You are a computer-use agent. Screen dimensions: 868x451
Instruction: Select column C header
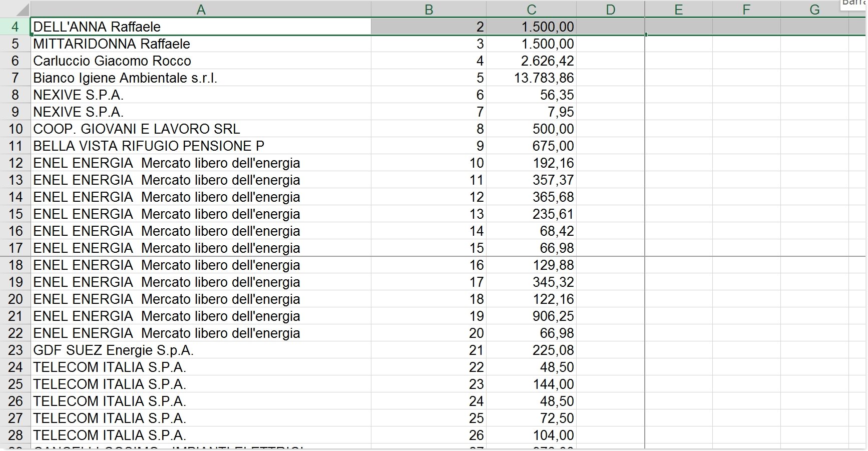(x=532, y=10)
